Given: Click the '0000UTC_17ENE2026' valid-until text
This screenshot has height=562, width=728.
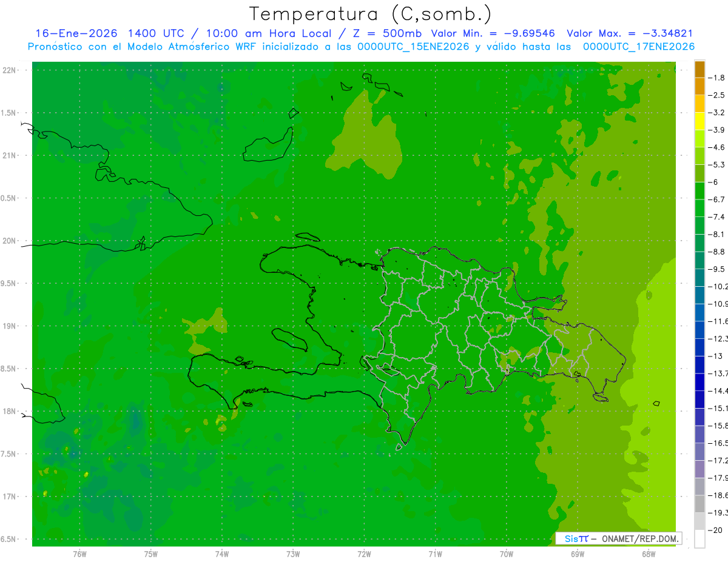Looking at the screenshot, I should click(639, 47).
